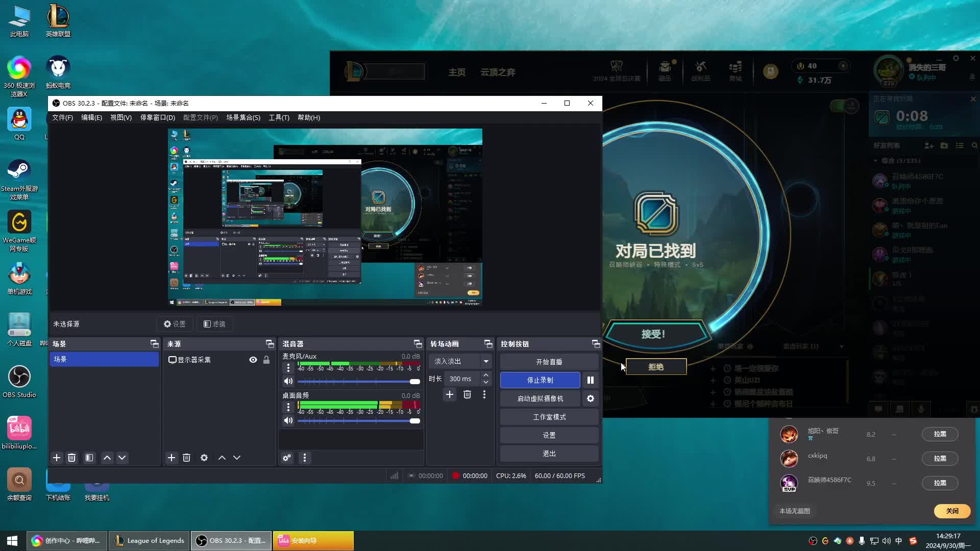The width and height of the screenshot is (980, 551).
Task: Open 视图(V) menu in OBS
Action: (121, 117)
